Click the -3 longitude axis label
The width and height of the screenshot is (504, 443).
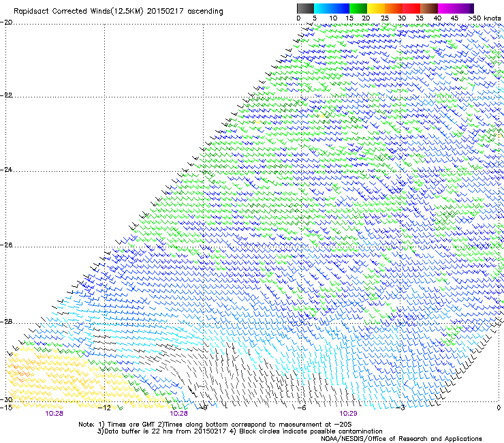point(400,408)
